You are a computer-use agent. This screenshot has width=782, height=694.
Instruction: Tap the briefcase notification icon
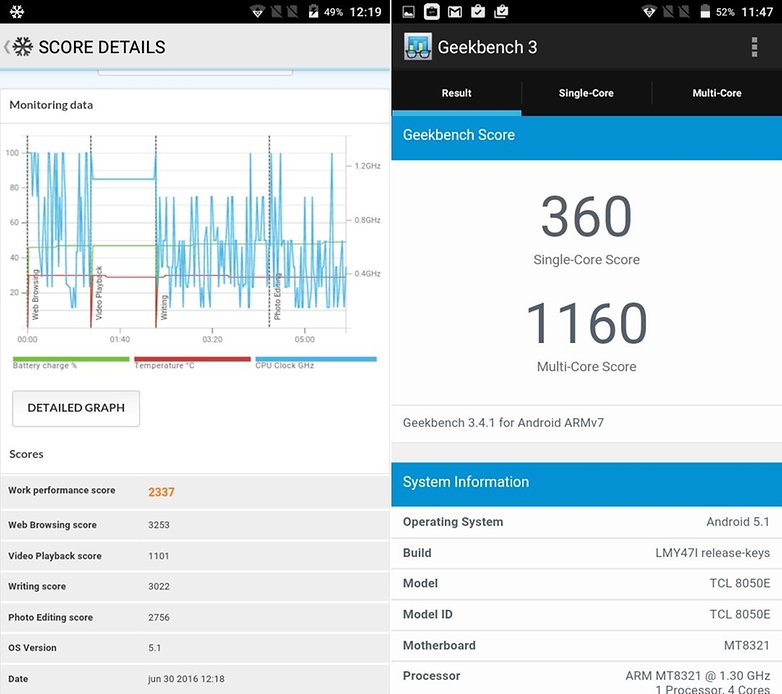tap(431, 11)
